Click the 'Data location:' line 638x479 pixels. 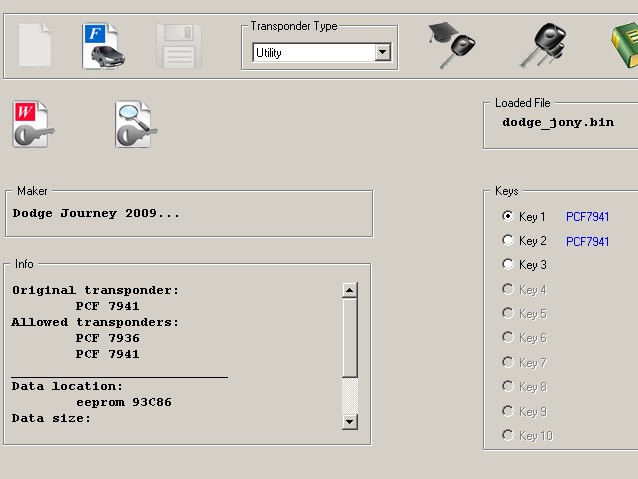coord(67,386)
